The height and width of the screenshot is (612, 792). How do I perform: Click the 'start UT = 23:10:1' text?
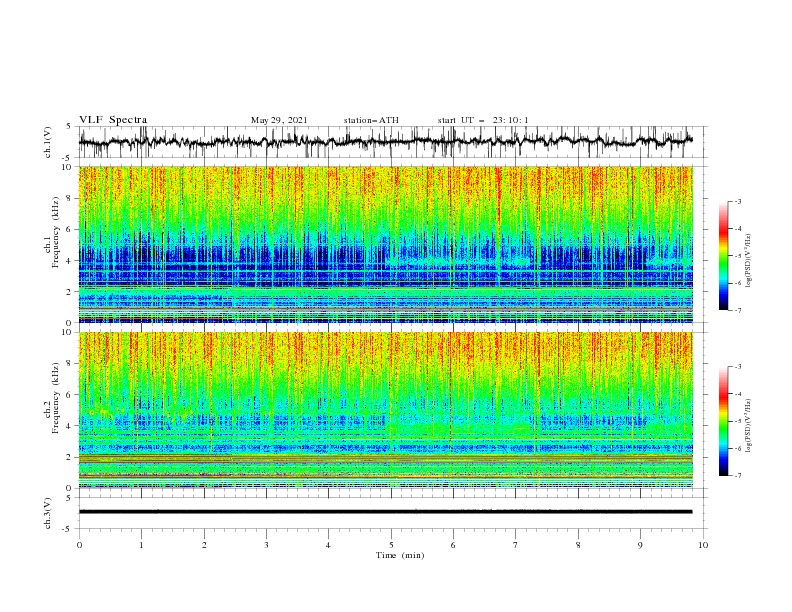click(482, 120)
